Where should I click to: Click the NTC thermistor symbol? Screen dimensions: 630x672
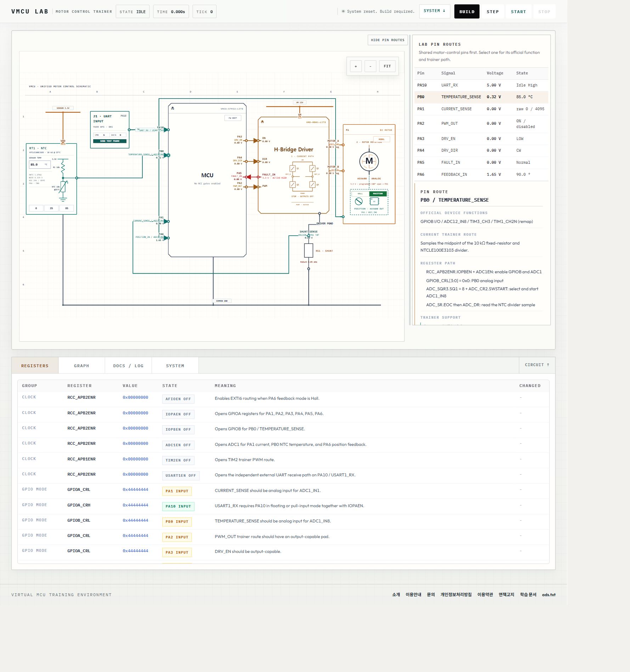click(x=63, y=186)
